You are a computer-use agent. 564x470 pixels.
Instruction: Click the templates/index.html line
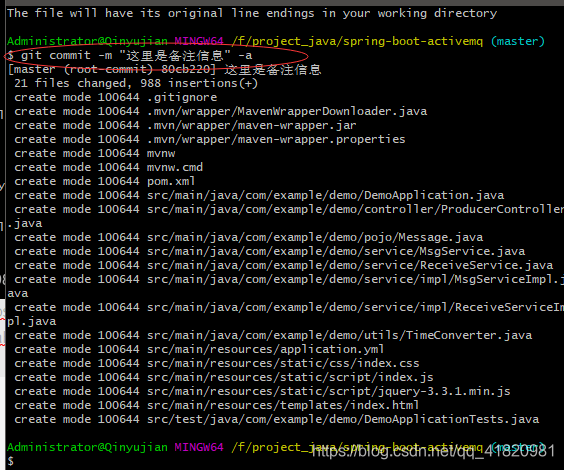(217, 406)
